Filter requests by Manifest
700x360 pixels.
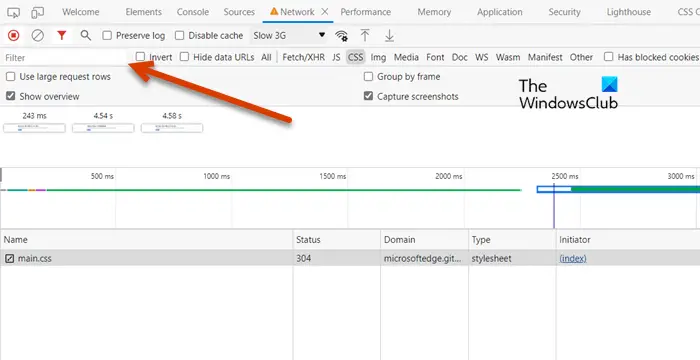point(545,57)
